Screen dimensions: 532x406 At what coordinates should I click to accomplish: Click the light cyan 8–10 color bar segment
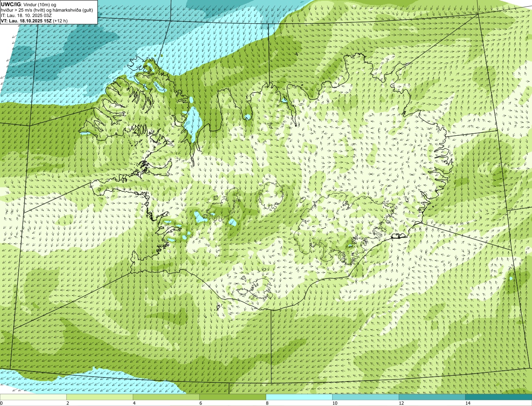pyautogui.click(x=299, y=397)
